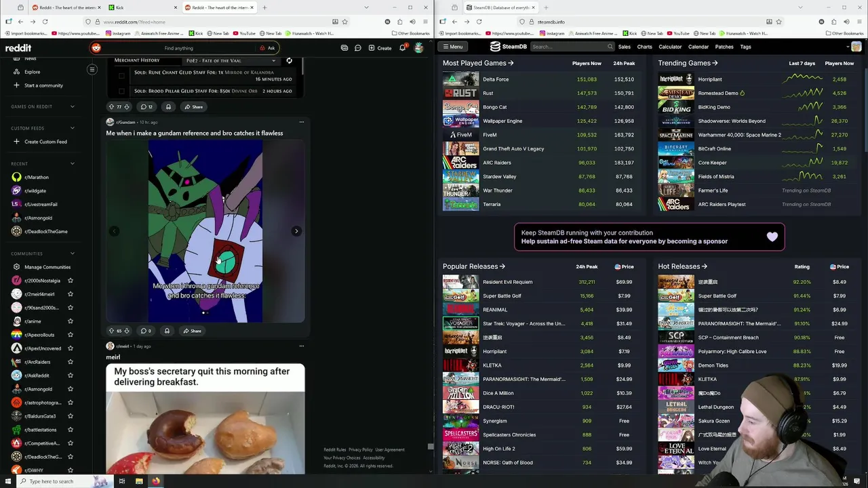Click the donut image thumbnail in meirl post

point(205,434)
